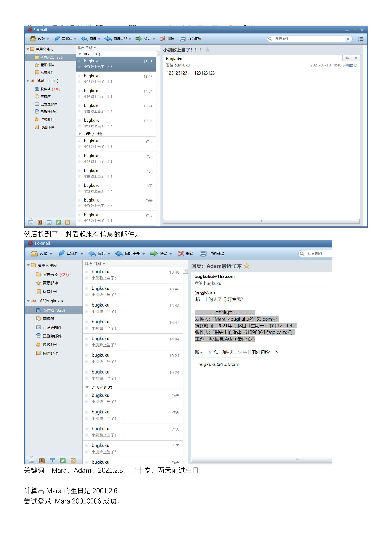Open the main menu list icon in upper Foxmail
This screenshot has height=554, width=392.
coord(361,39)
